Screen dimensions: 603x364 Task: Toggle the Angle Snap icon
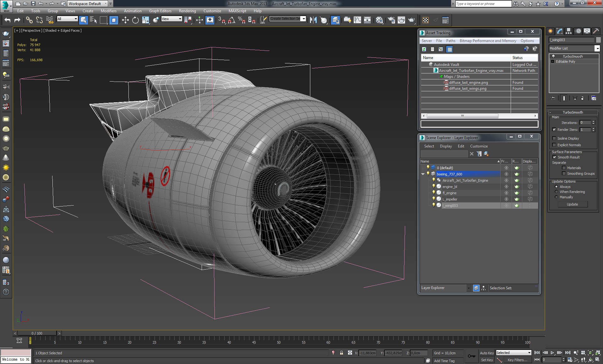(232, 20)
